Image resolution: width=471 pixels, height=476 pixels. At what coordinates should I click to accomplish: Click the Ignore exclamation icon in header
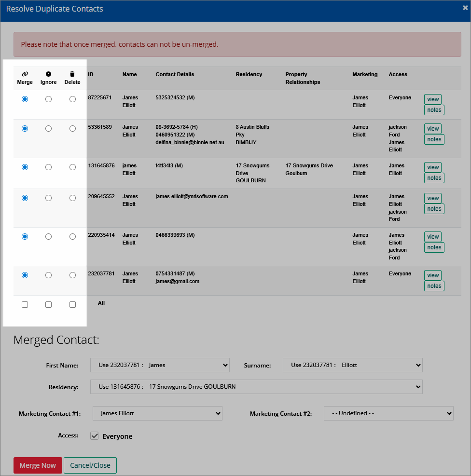(x=48, y=74)
